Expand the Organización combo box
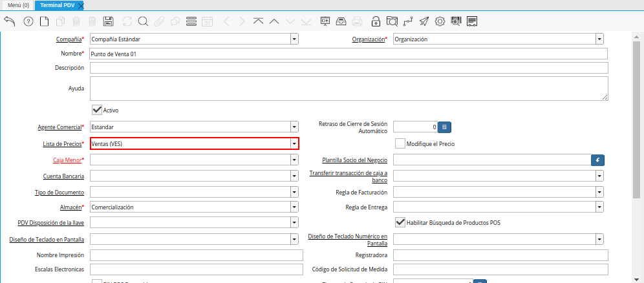The image size is (644, 283). pos(599,39)
